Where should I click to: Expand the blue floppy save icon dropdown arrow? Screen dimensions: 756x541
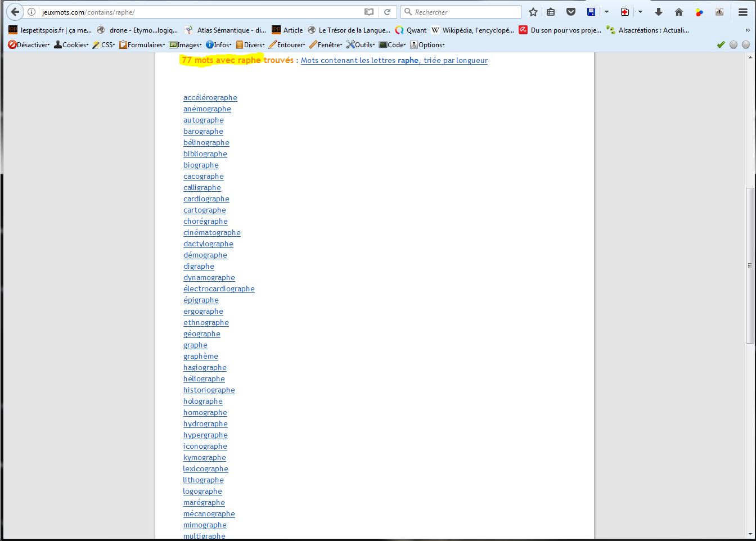click(606, 12)
